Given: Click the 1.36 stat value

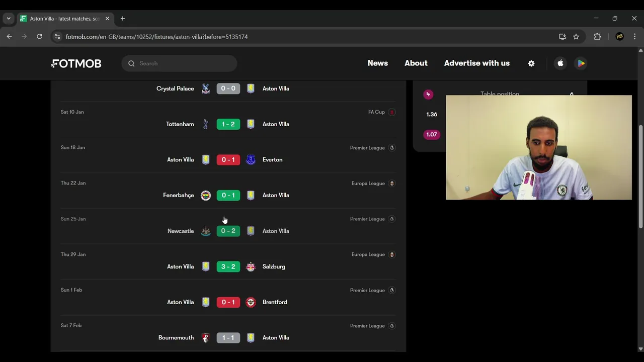Looking at the screenshot, I should (432, 115).
